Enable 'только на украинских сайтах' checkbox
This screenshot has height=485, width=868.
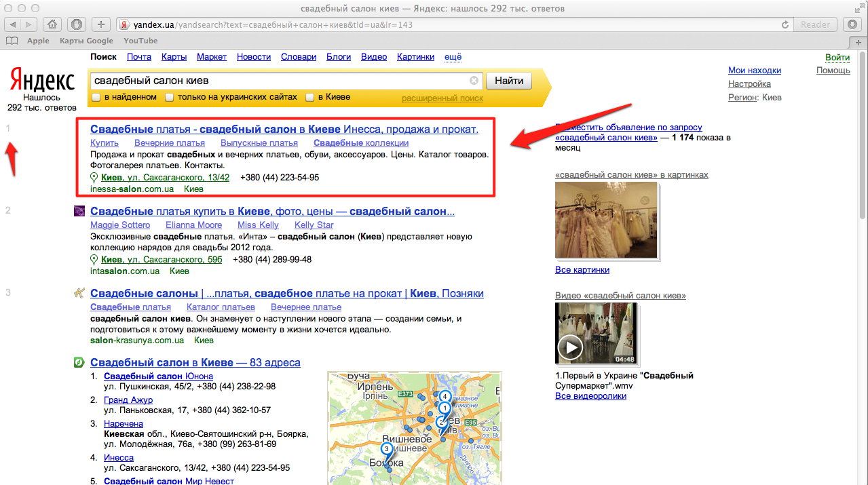pos(170,97)
